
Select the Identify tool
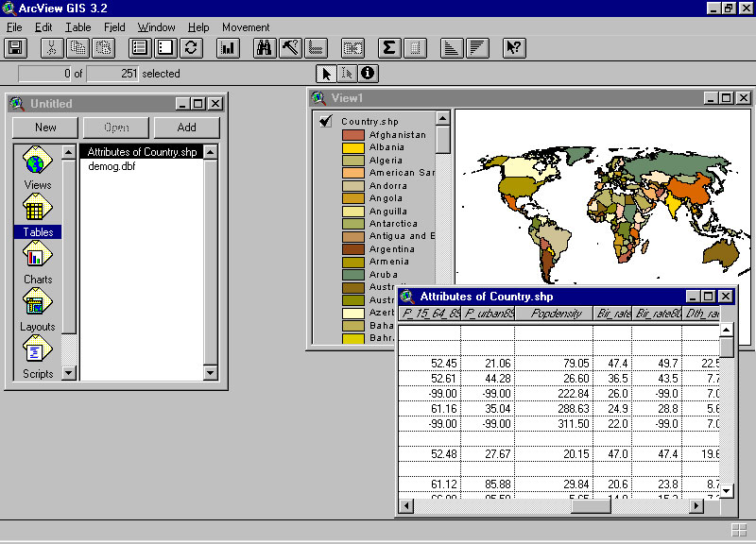[367, 73]
